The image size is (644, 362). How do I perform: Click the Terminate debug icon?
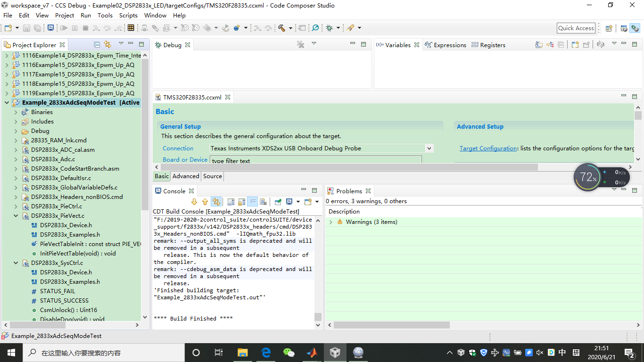(85, 28)
